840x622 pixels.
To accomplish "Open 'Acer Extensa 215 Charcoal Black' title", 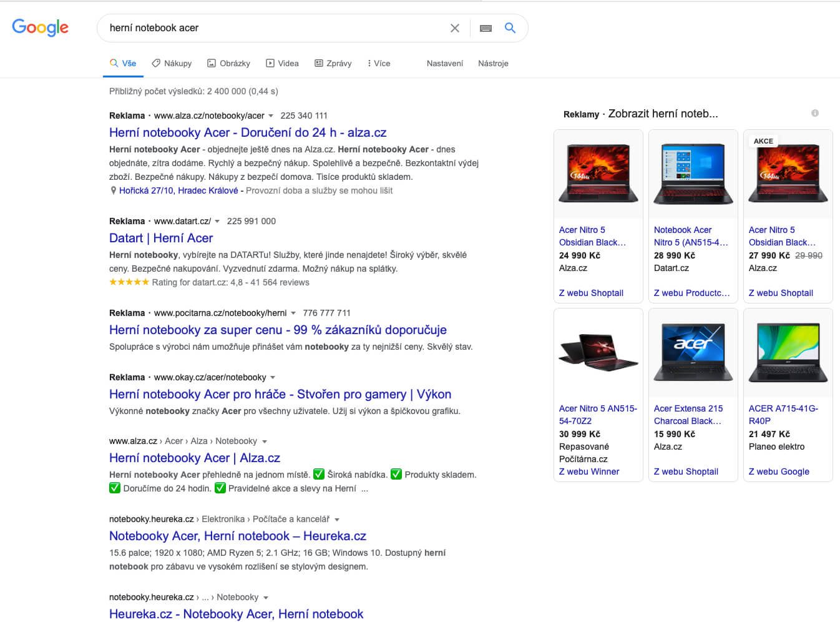I will point(688,415).
